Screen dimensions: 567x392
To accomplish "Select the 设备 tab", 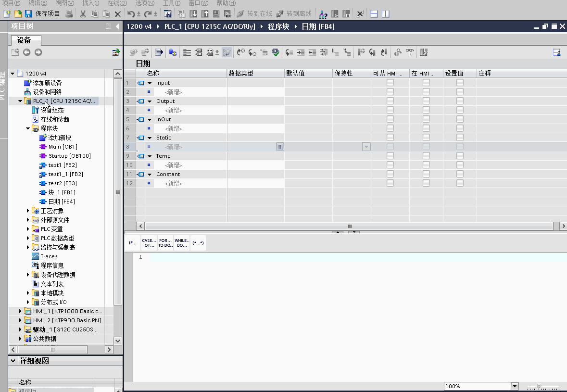I will [25, 40].
